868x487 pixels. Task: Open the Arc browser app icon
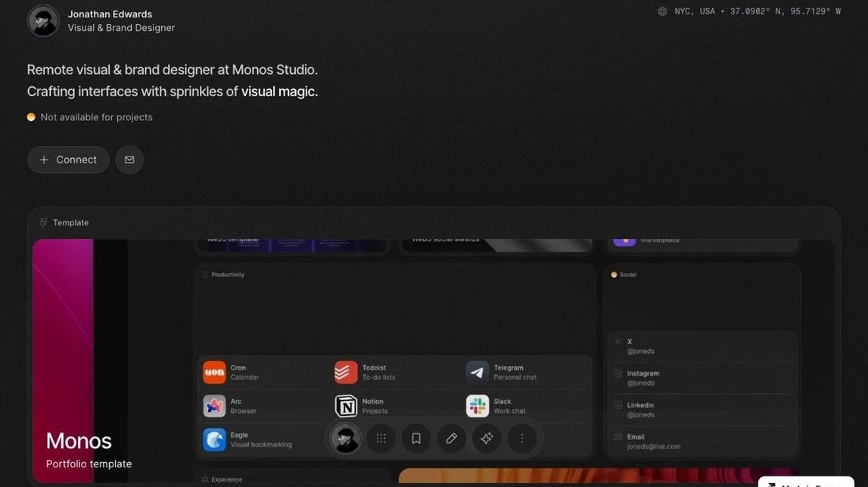pyautogui.click(x=214, y=406)
